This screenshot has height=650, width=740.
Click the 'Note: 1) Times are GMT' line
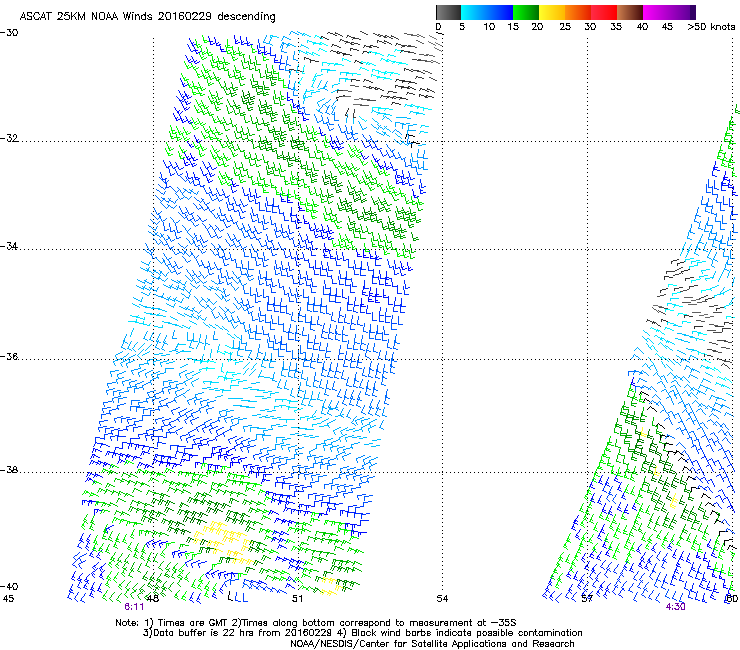click(x=316, y=623)
